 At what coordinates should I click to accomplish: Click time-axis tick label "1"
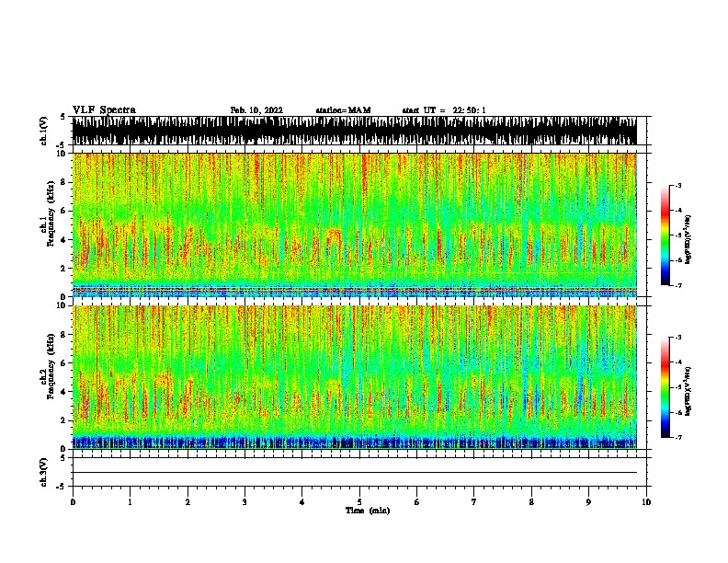[x=130, y=502]
